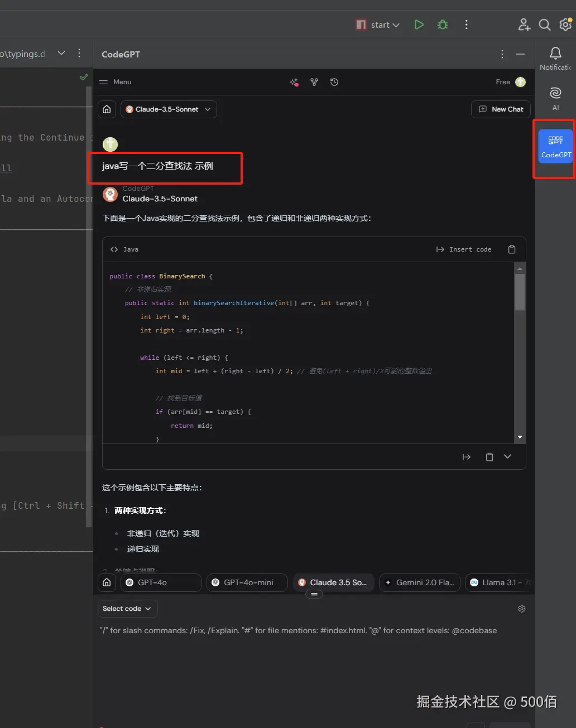Click the code block scrollbar thumb
576x728 pixels.
point(520,292)
